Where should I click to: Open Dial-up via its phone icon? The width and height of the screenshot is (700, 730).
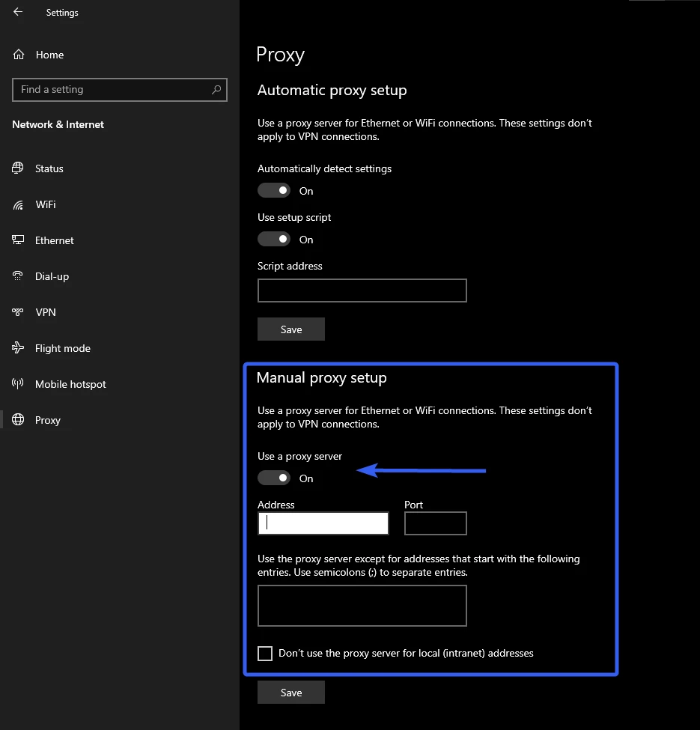click(19, 276)
